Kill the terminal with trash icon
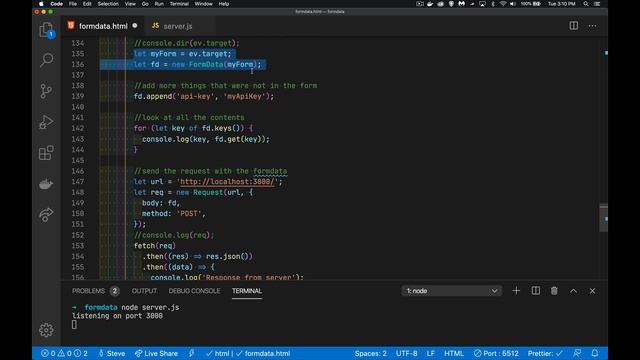 click(x=554, y=291)
